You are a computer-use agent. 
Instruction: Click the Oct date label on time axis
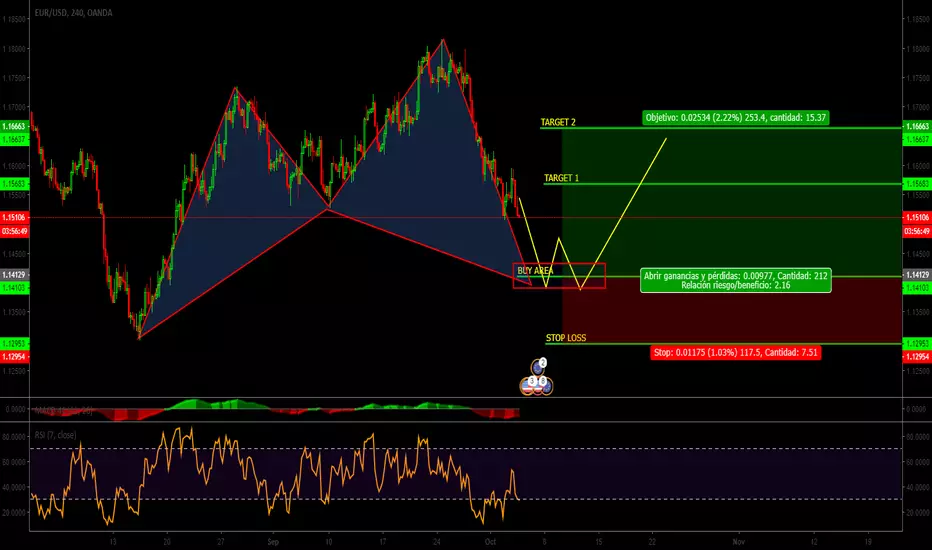click(490, 542)
